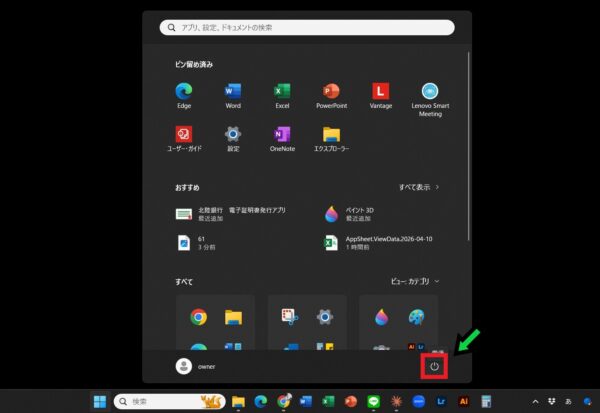Open Word from the taskbar
The image size is (600, 413).
tap(306, 402)
